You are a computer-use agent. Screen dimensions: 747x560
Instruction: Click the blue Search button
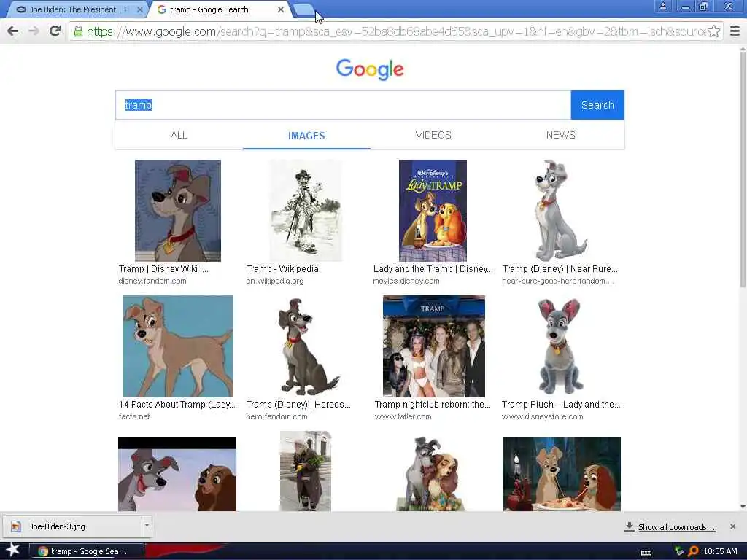click(597, 105)
